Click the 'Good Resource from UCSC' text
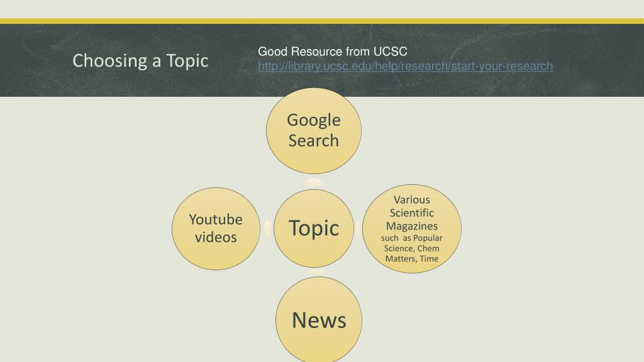This screenshot has height=362, width=644. point(332,52)
